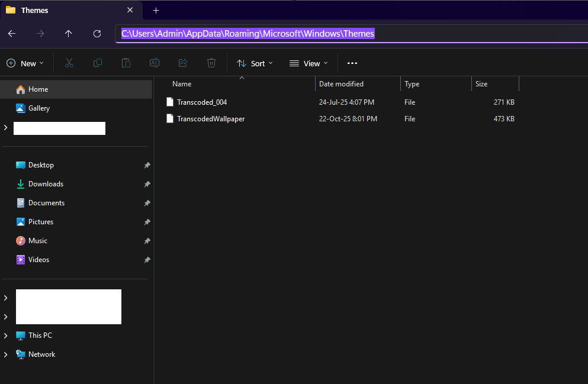
Task: Unpin Videos using its pin icon
Action: coord(147,260)
